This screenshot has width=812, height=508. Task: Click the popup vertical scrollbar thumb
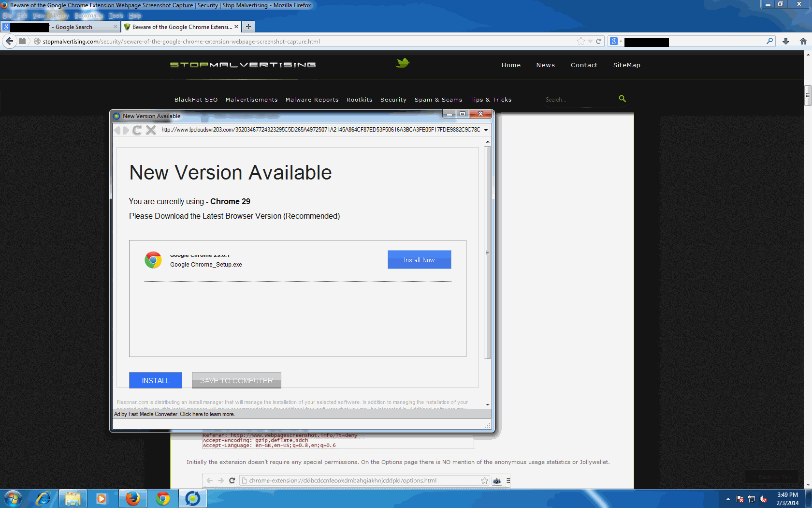(487, 252)
